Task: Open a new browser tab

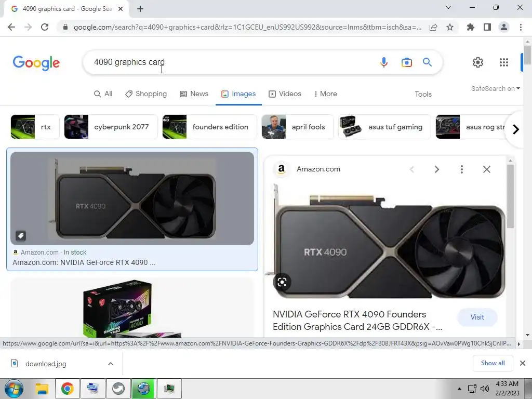Action: pos(140,9)
